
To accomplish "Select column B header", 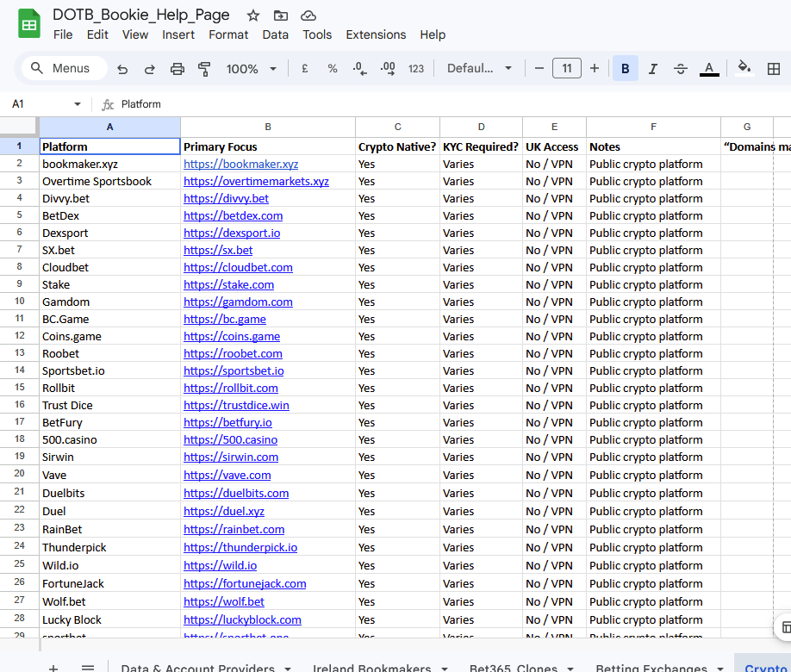I will 268,127.
